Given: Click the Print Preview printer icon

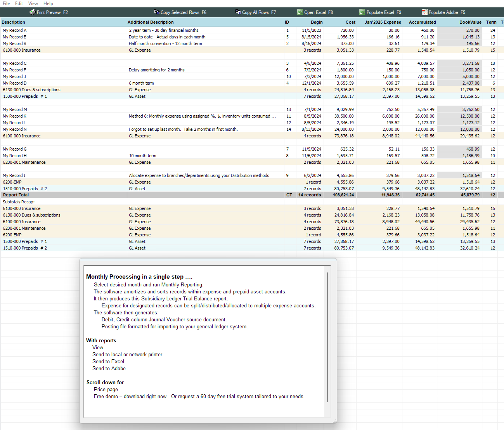Looking at the screenshot, I should click(33, 12).
